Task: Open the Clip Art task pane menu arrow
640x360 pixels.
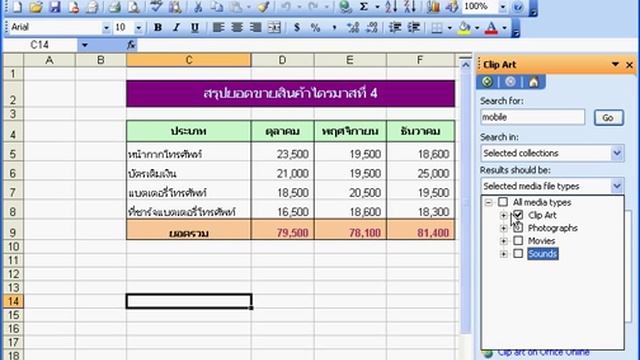Action: [615, 64]
